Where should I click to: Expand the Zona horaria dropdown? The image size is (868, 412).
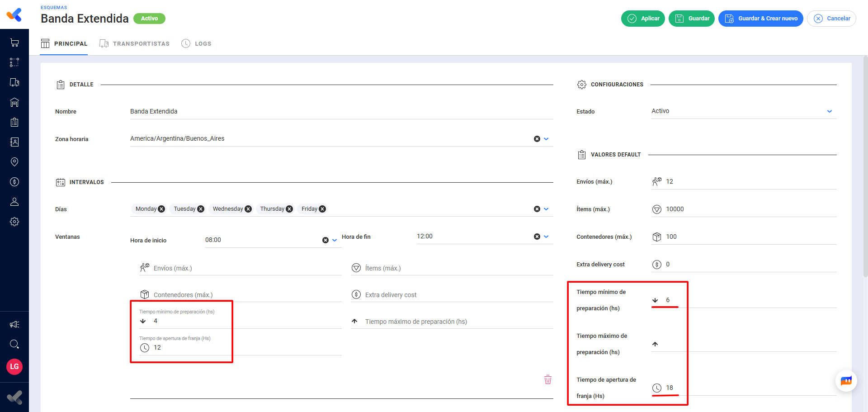coord(546,139)
